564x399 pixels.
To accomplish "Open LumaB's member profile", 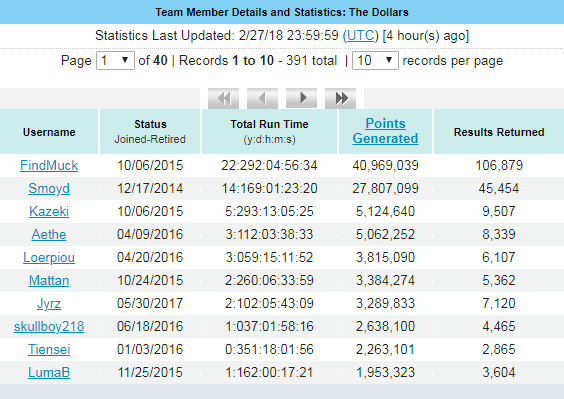I will pos(49,373).
